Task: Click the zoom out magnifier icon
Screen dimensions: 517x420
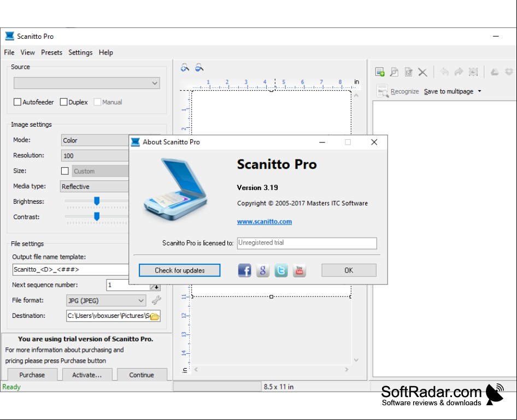Action: click(199, 68)
